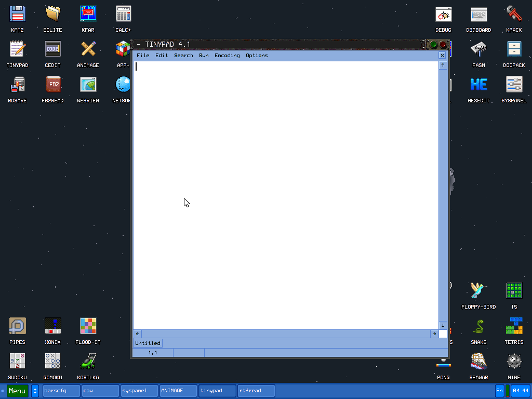Open the KFAR file manager
This screenshot has height=399, width=532.
tap(88, 13)
